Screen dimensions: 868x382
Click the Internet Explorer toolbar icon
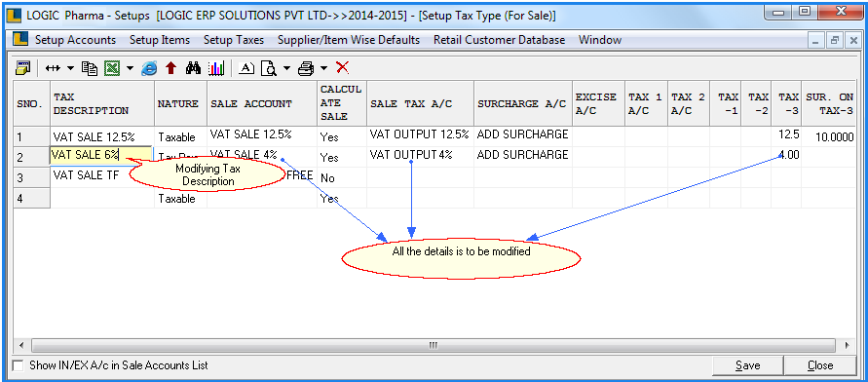point(149,68)
